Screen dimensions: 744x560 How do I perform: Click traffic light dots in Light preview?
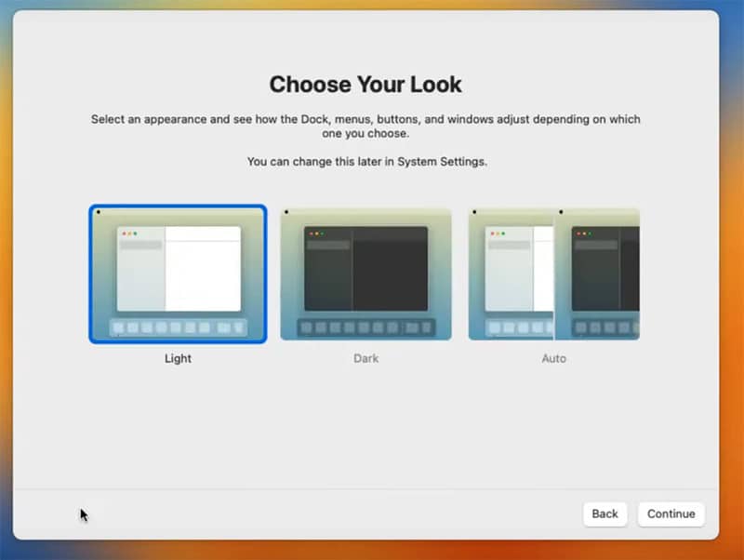pos(129,233)
